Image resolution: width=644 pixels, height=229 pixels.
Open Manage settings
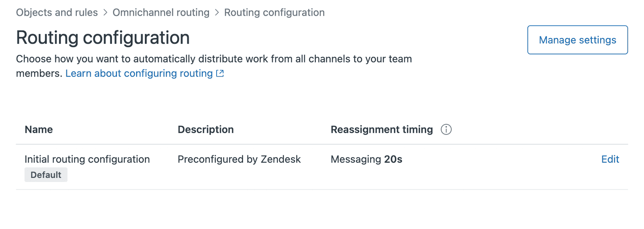577,40
